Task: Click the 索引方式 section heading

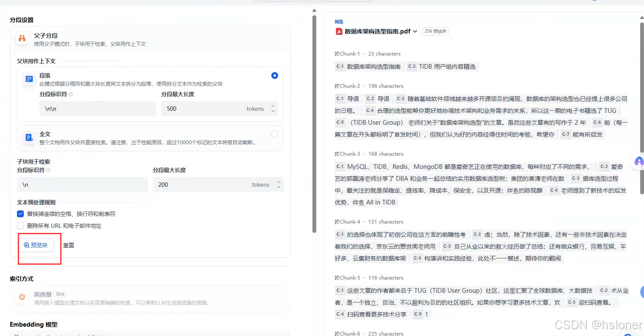Action: point(22,279)
